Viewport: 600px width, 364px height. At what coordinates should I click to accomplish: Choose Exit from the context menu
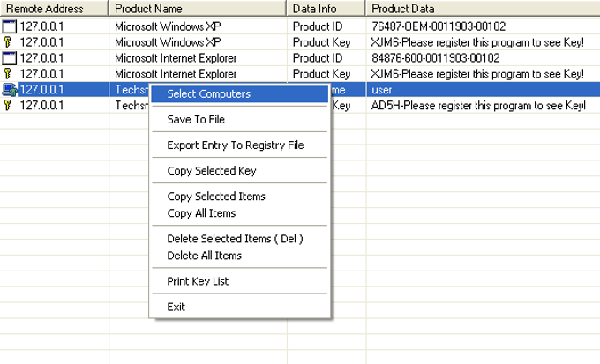[x=239, y=307]
